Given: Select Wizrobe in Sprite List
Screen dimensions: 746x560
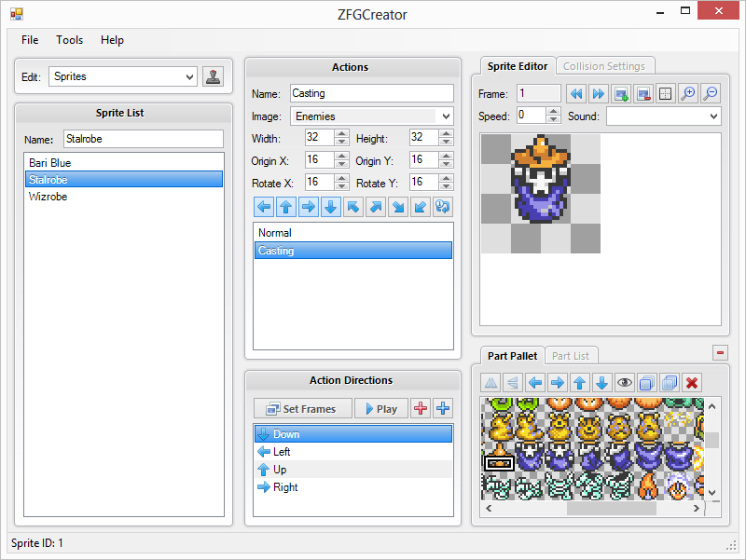Looking at the screenshot, I should pyautogui.click(x=124, y=197).
